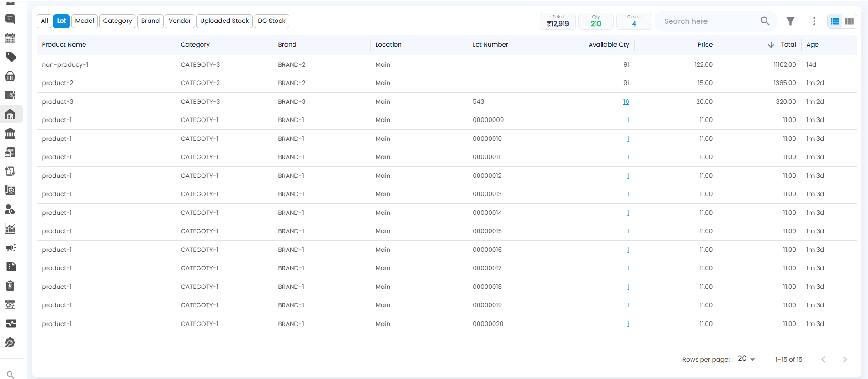
Task: Open the clipboard sidebar icon
Action: pos(10,285)
